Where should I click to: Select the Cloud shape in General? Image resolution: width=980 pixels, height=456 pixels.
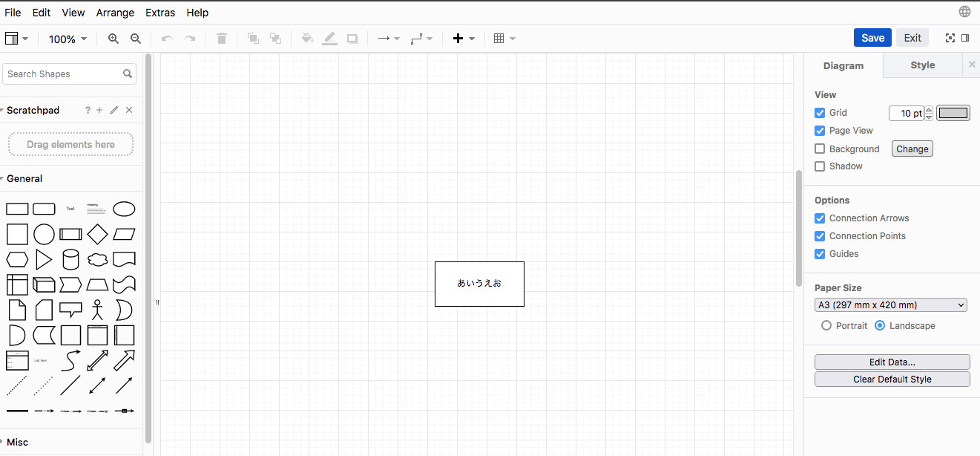97,260
